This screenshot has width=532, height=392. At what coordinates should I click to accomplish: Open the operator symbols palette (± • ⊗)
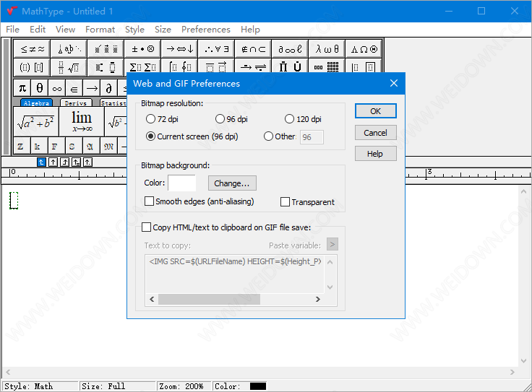[143, 49]
